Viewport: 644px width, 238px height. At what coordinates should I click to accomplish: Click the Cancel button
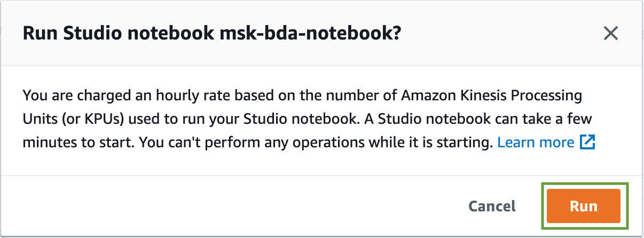pyautogui.click(x=492, y=206)
